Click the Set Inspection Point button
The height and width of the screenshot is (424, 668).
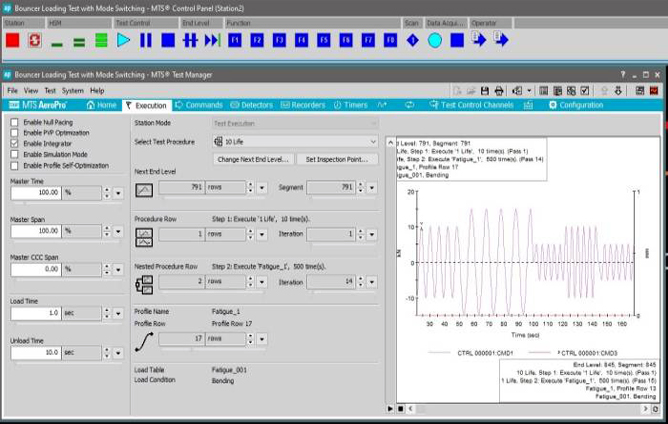point(336,159)
